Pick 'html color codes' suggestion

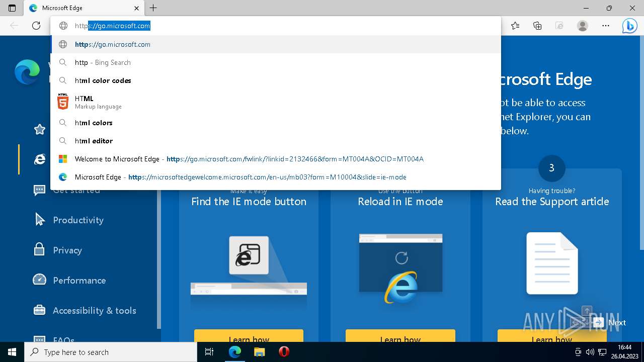click(x=276, y=80)
